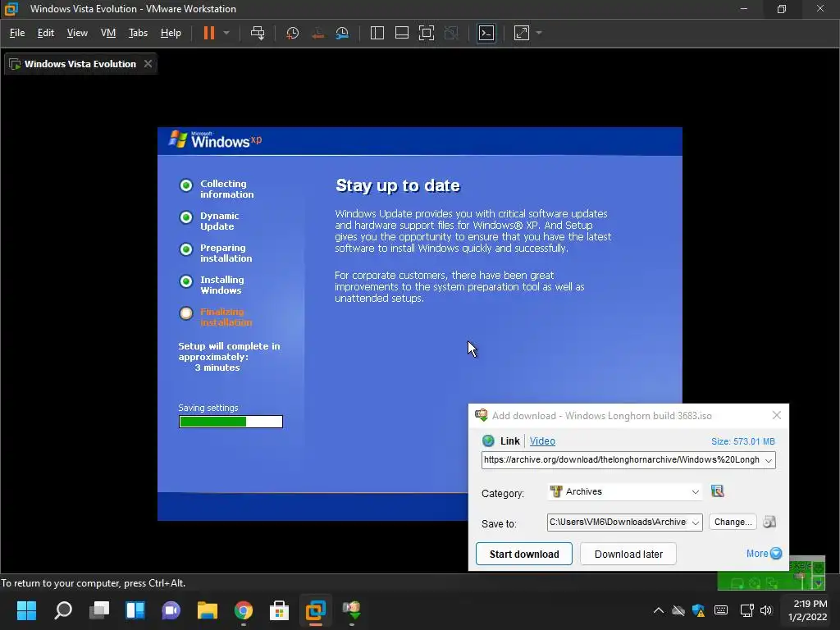Click the greyed-out Unity mode icon

click(452, 33)
